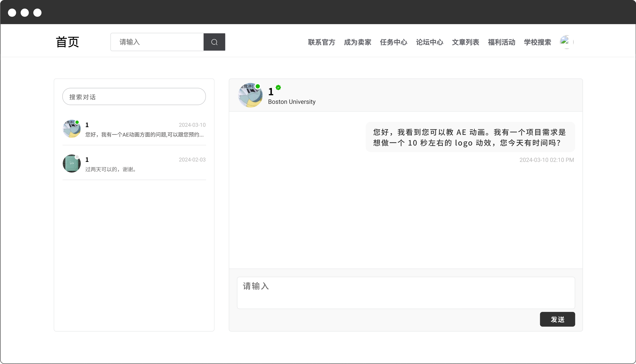Click date 2024-02-03 in conversation list
Viewport: 636px width, 364px height.
[x=192, y=160]
